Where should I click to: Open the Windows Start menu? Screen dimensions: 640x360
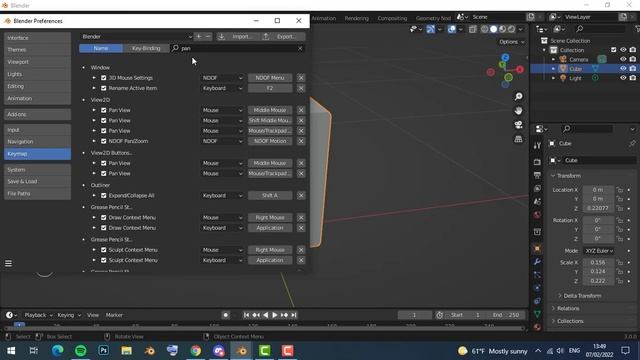coord(11,351)
